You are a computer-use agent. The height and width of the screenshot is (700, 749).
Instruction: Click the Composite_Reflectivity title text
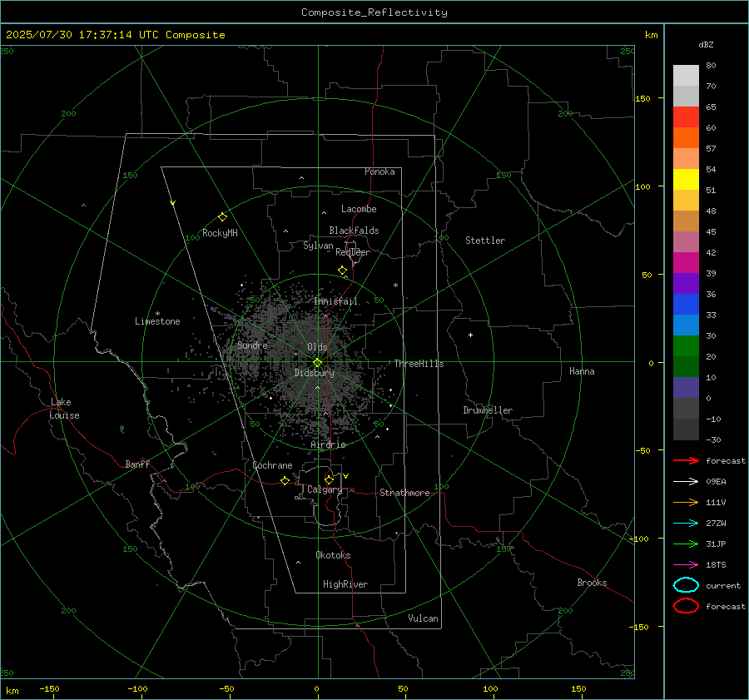point(374,12)
